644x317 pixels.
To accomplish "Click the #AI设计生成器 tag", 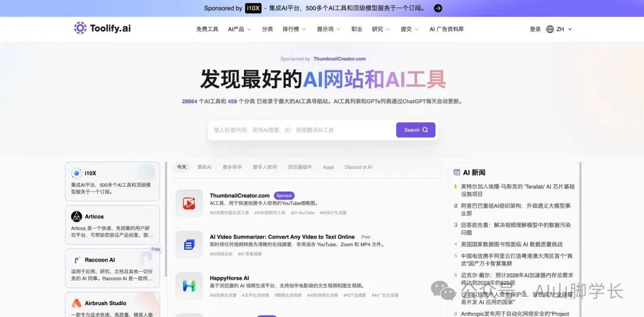I will [x=333, y=213].
